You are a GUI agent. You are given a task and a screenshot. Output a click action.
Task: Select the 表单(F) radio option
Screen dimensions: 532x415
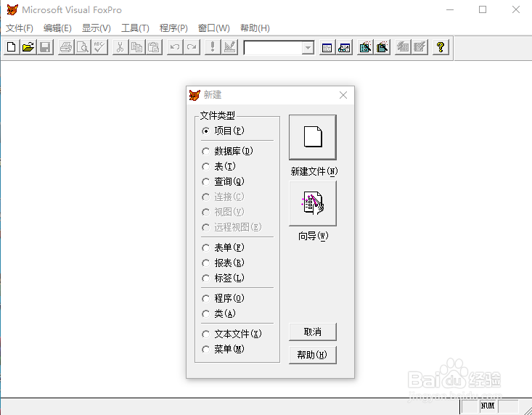[223, 247]
